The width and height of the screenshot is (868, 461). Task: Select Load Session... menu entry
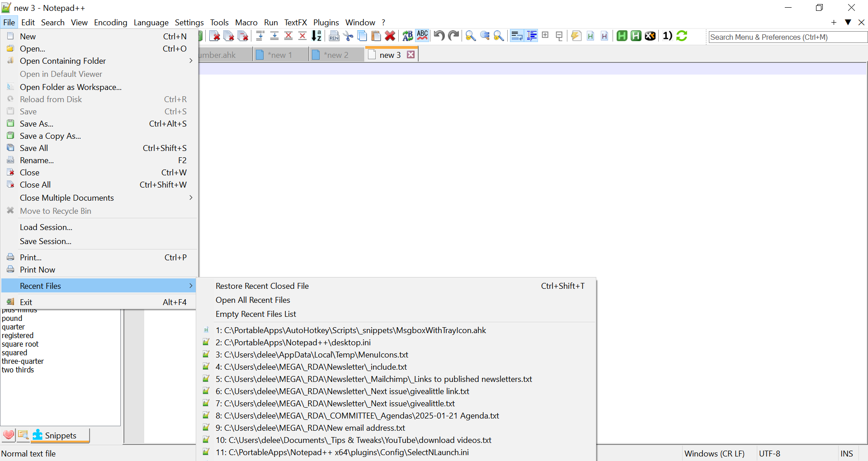click(x=99, y=227)
